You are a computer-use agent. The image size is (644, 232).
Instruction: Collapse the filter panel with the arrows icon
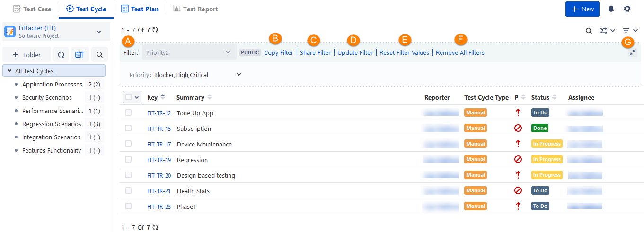(633, 53)
